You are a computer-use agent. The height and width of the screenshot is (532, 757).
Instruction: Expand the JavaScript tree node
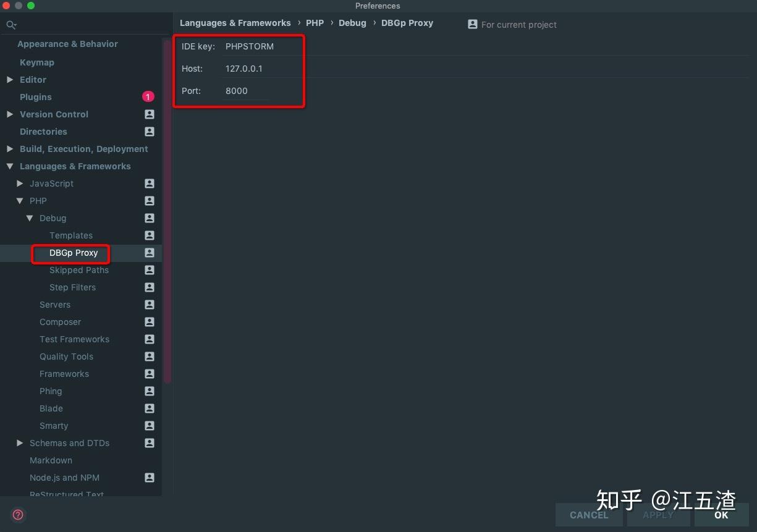click(20, 184)
